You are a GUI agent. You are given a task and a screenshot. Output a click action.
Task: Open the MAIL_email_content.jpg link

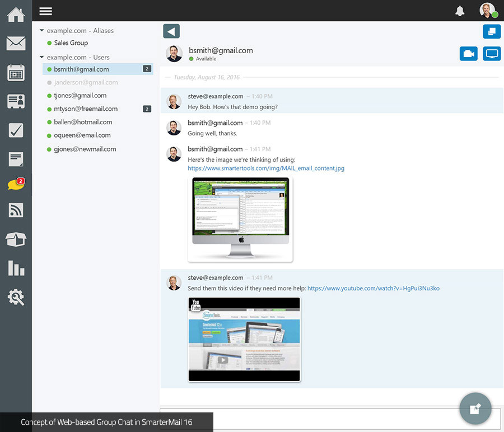(265, 168)
